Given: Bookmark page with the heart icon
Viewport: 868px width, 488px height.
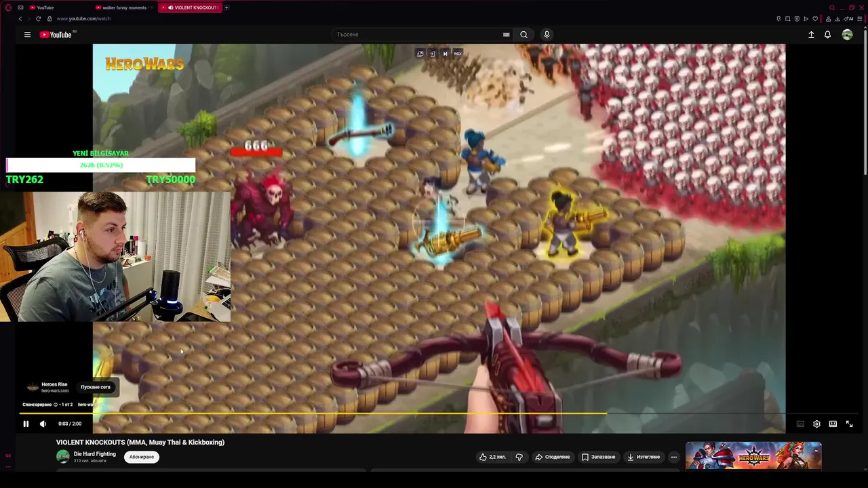Looking at the screenshot, I should coord(815,19).
